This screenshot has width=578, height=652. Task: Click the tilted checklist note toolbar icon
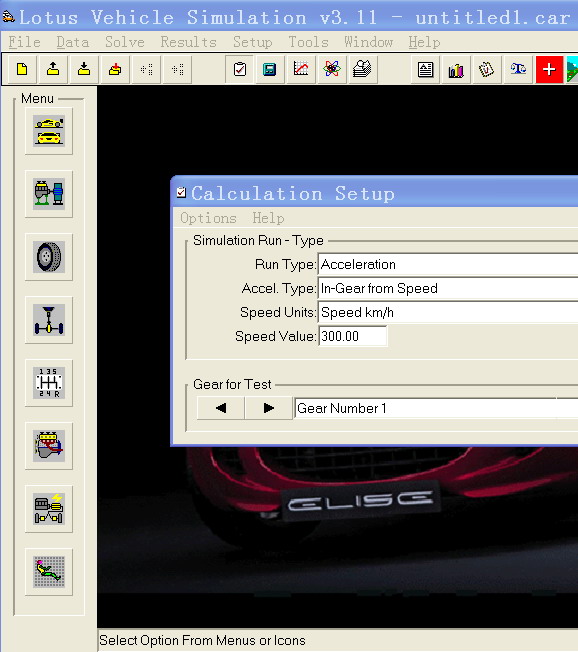pyautogui.click(x=487, y=69)
